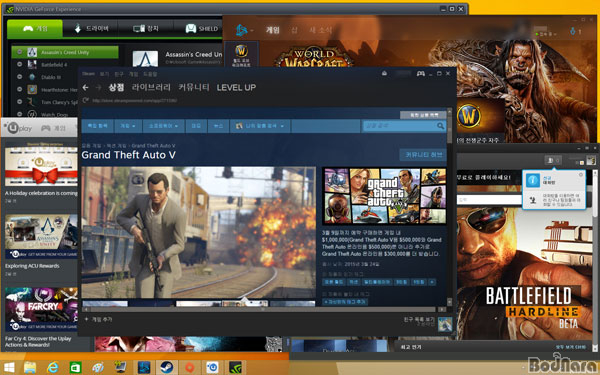Toggle the status circle beside Battlefield 4

[20, 64]
